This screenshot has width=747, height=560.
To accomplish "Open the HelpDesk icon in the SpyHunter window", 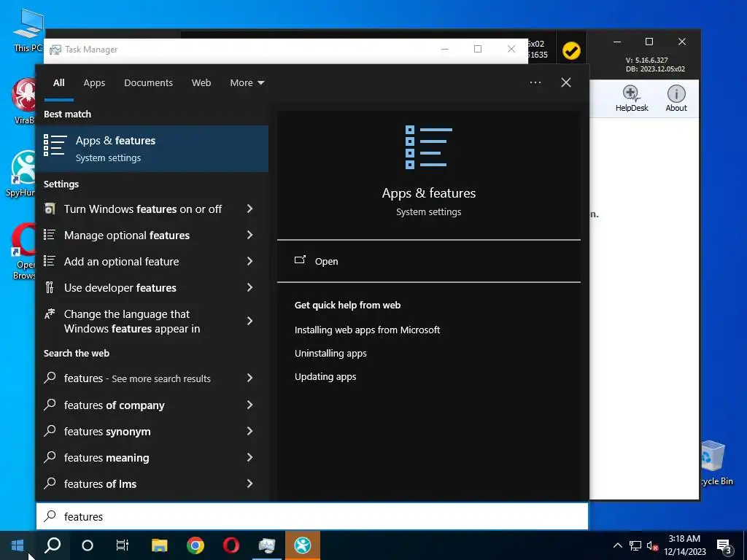I will point(631,98).
